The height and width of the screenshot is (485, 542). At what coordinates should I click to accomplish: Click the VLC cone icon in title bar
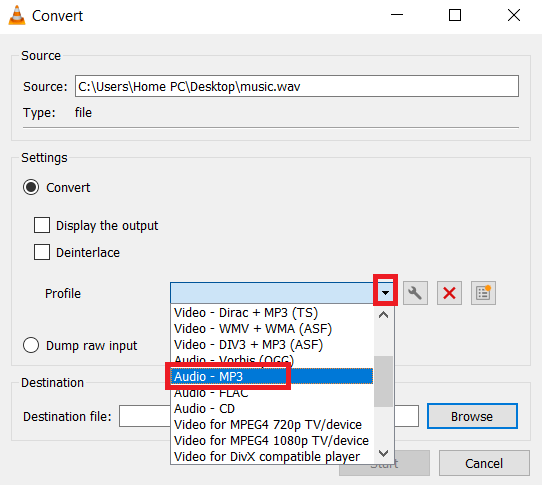click(17, 16)
